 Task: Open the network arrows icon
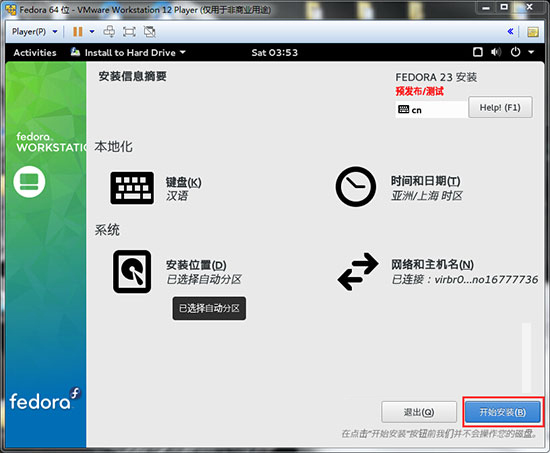(358, 272)
